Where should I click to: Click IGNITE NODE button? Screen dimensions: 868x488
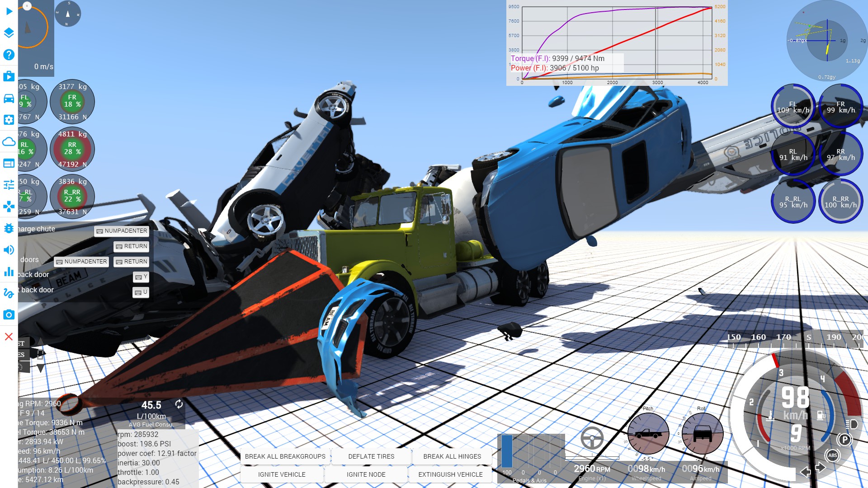tap(366, 474)
